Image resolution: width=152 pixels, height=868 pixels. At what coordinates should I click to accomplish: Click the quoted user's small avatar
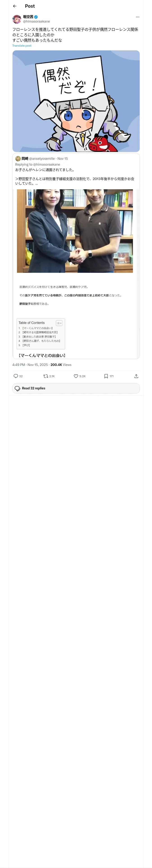pos(18,158)
